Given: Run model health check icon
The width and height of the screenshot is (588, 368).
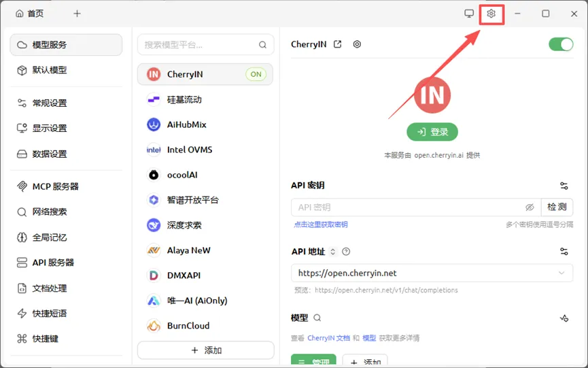Looking at the screenshot, I should click(564, 318).
